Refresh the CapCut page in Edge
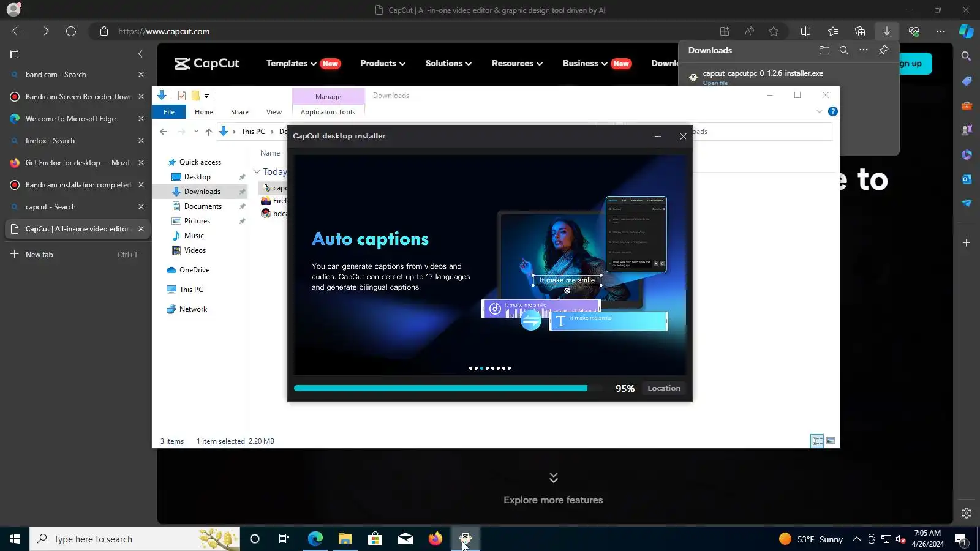Viewport: 980px width, 551px height. [x=71, y=31]
